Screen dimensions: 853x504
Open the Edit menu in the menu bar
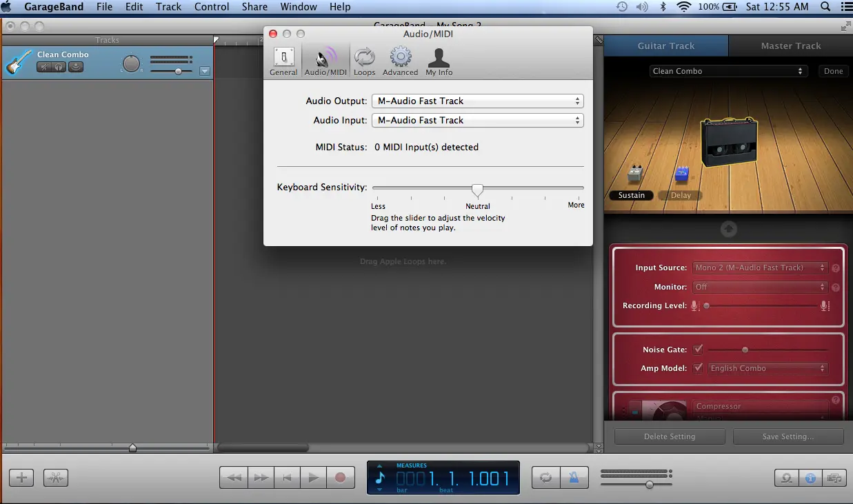[134, 7]
